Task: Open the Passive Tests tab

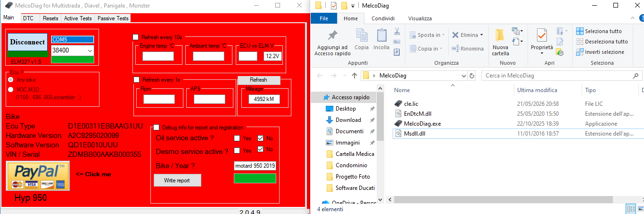Action: pos(113,18)
